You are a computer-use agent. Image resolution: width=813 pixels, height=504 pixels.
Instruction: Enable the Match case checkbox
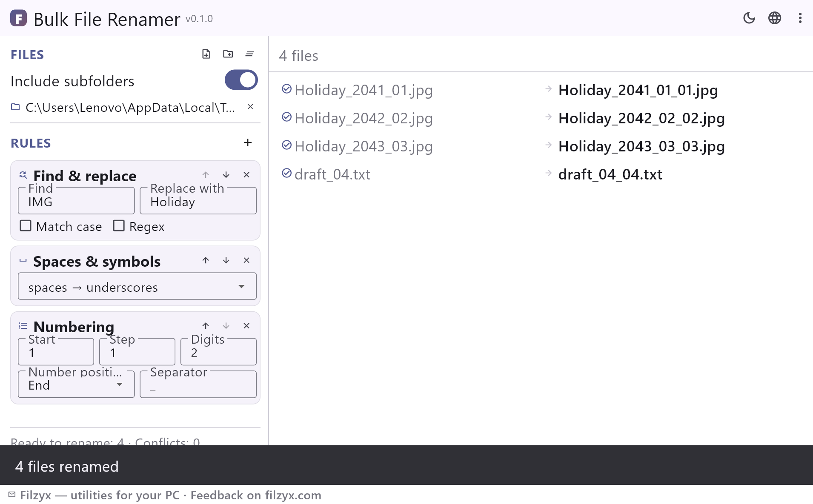click(x=26, y=226)
